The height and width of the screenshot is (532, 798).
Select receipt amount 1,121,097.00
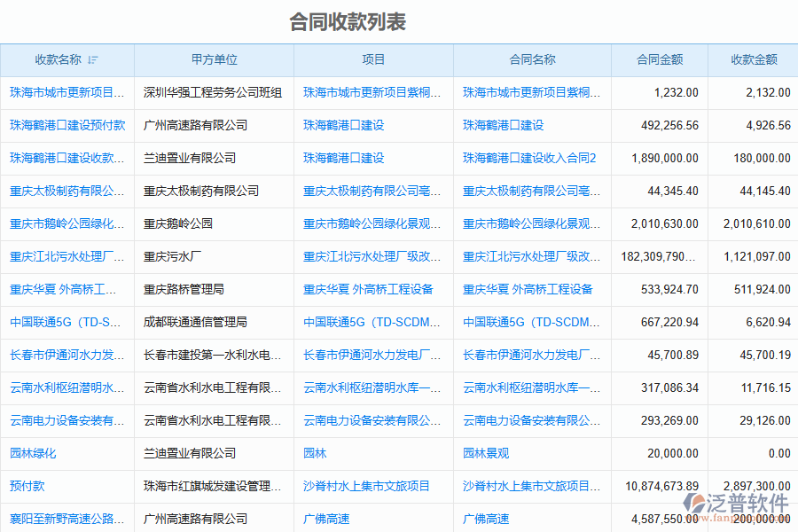tap(757, 256)
